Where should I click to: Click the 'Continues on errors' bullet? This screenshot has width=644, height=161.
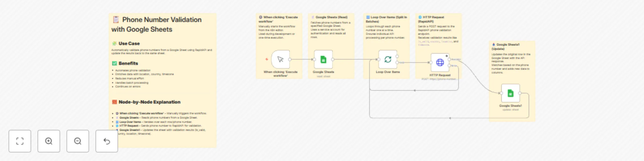pyautogui.click(x=128, y=86)
